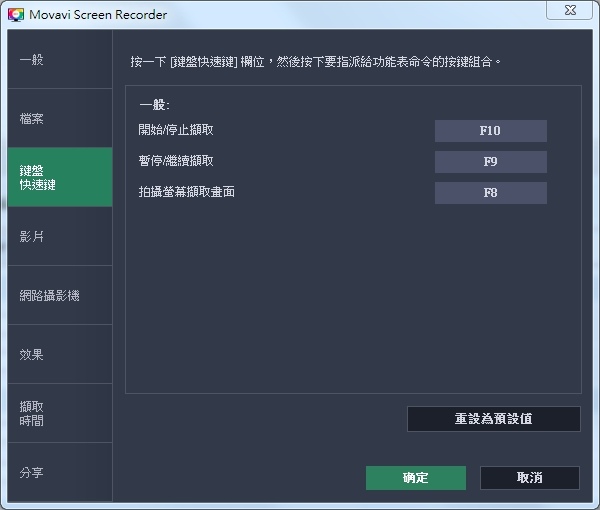Viewport: 600px width, 510px height.
Task: Click the 開始/停止擷取 label
Action: 176,130
